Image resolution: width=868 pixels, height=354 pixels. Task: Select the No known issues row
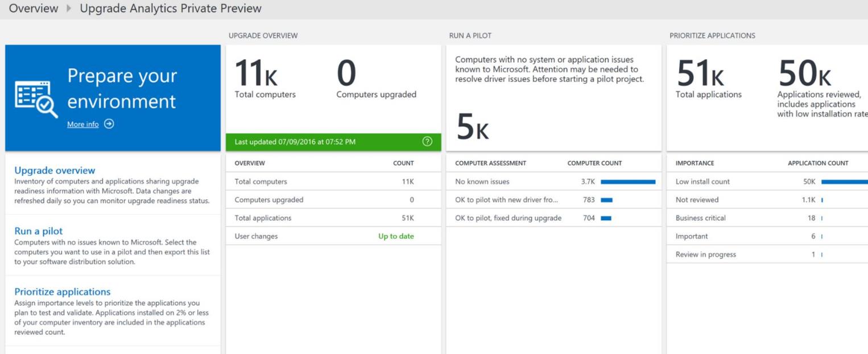pyautogui.click(x=553, y=182)
